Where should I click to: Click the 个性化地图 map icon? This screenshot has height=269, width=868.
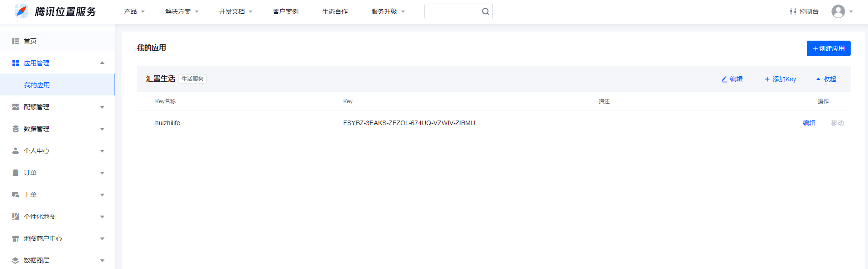click(16, 216)
